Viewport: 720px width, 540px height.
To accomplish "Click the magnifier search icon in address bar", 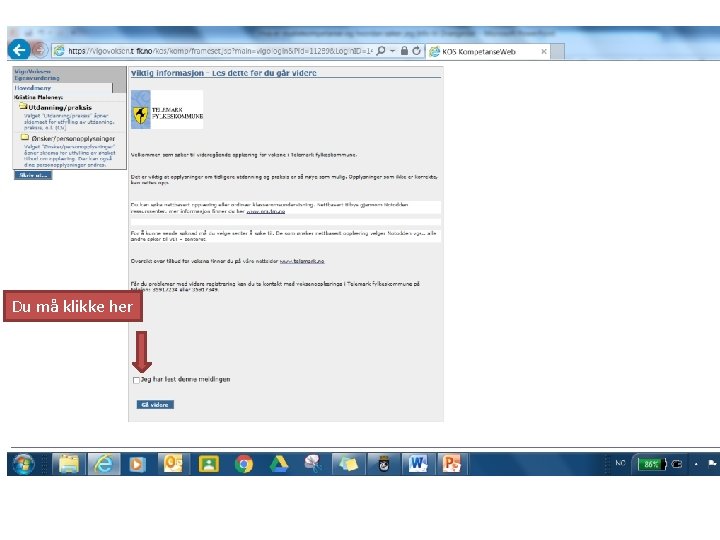I will click(381, 51).
